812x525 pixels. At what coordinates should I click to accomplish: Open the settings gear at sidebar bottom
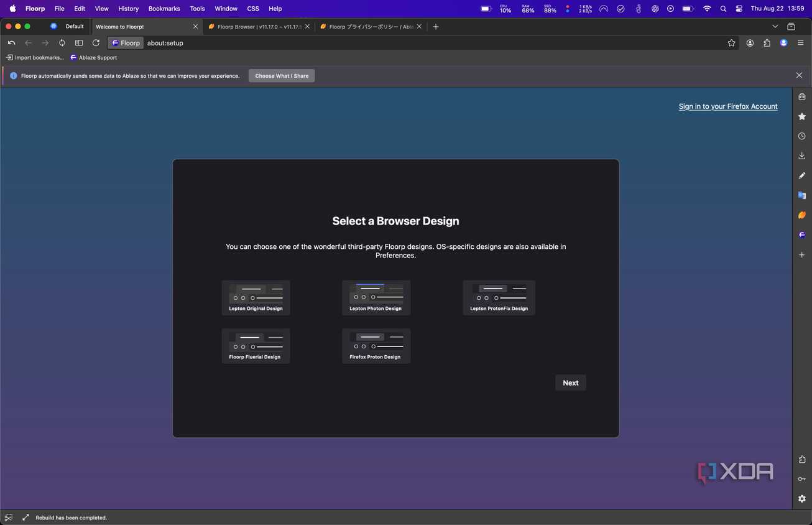(x=802, y=499)
